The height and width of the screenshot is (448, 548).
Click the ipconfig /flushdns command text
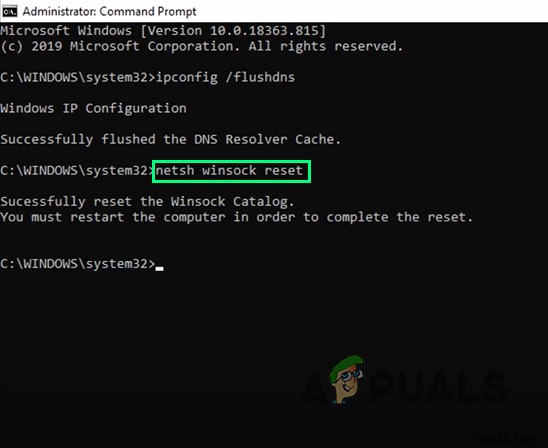(225, 77)
